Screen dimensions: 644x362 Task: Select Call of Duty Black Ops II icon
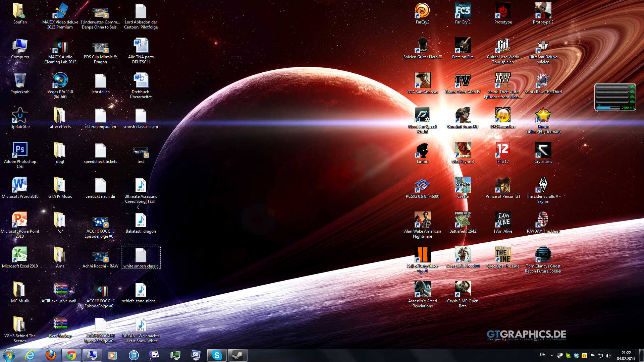pyautogui.click(x=422, y=260)
